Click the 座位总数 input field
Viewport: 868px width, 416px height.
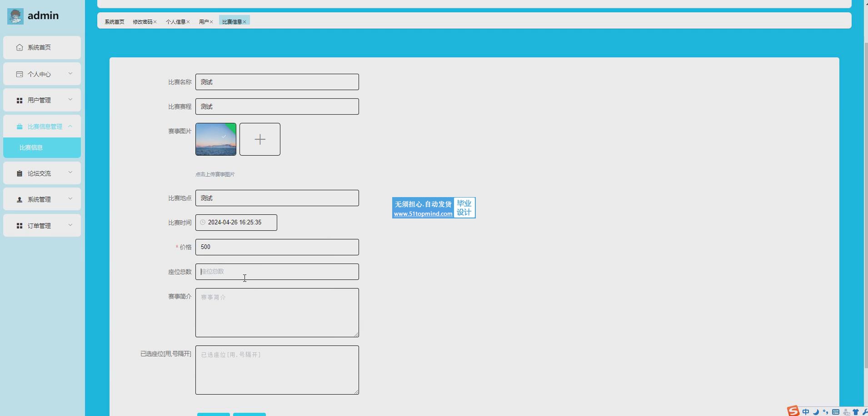pyautogui.click(x=277, y=272)
